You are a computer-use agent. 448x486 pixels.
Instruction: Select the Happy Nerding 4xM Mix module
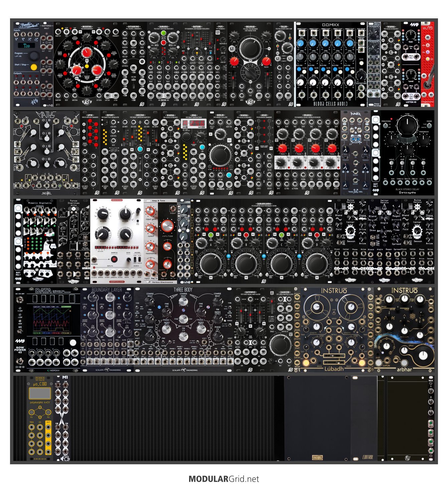tap(374, 64)
